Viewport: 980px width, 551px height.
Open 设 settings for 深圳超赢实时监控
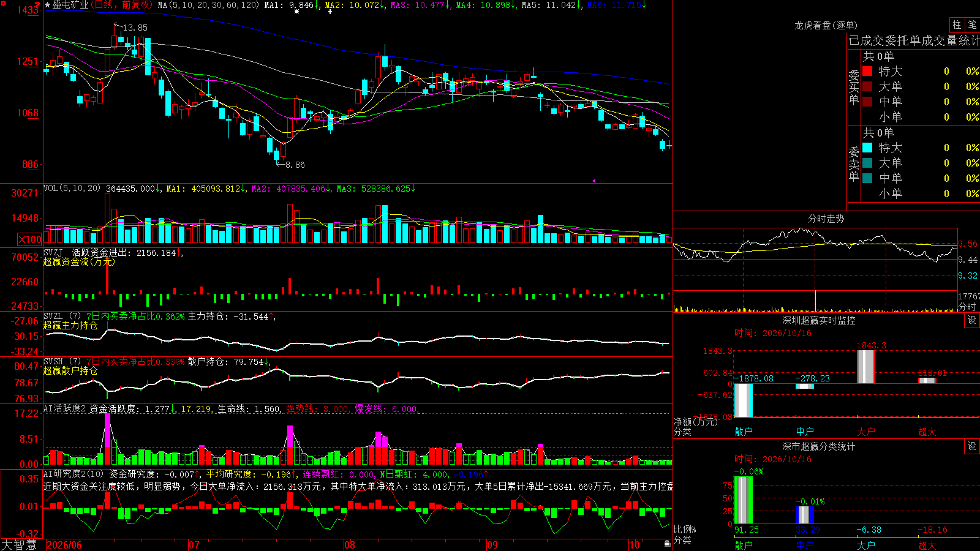pyautogui.click(x=972, y=320)
